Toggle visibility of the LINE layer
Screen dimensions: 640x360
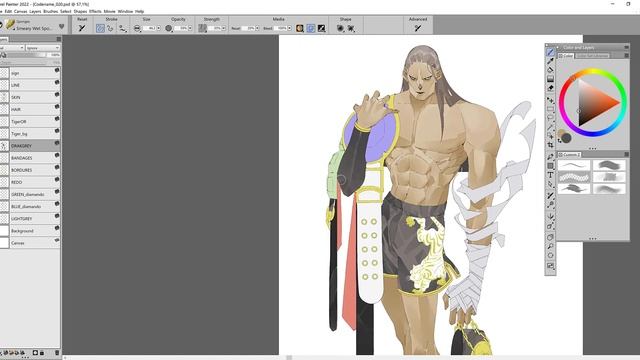(57, 82)
